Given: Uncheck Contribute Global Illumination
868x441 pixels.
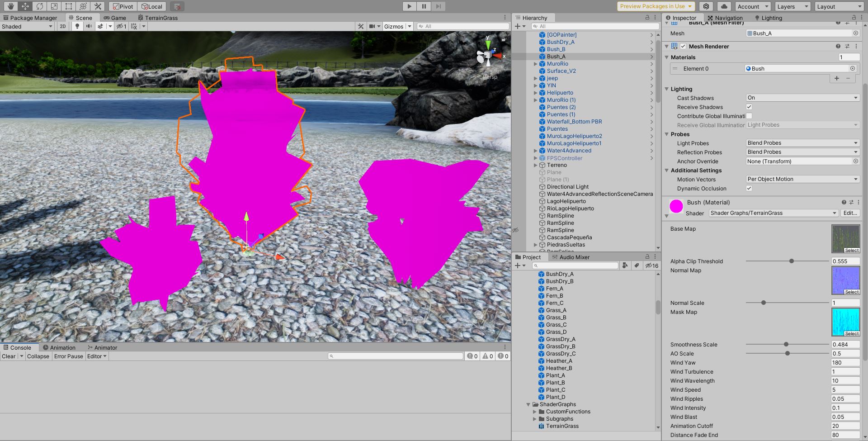Looking at the screenshot, I should point(749,116).
